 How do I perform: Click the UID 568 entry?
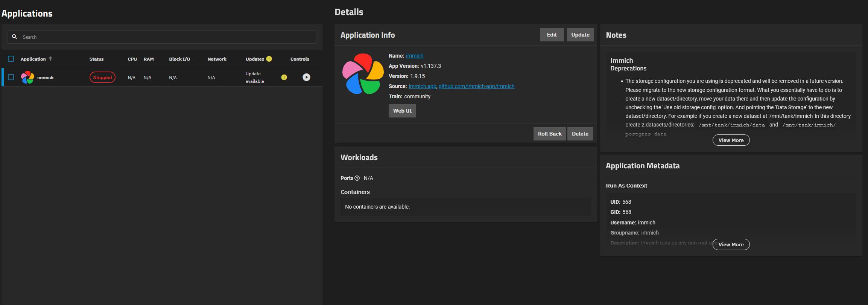[620, 202]
